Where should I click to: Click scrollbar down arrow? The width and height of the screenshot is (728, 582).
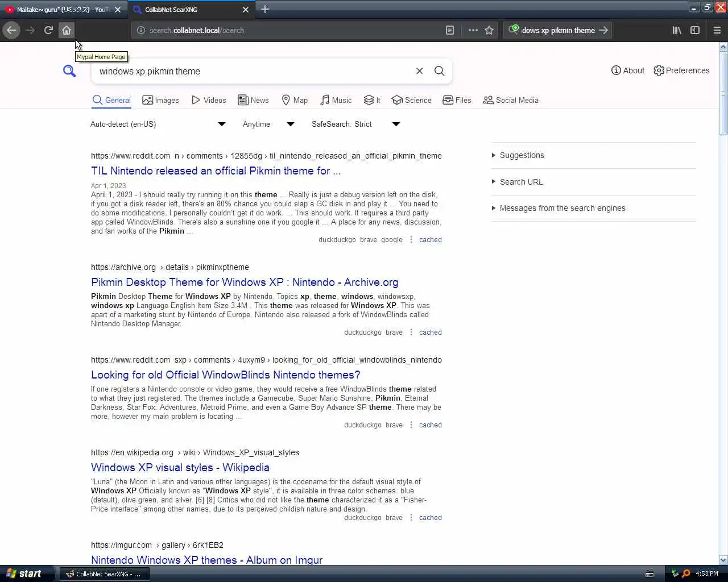click(723, 560)
